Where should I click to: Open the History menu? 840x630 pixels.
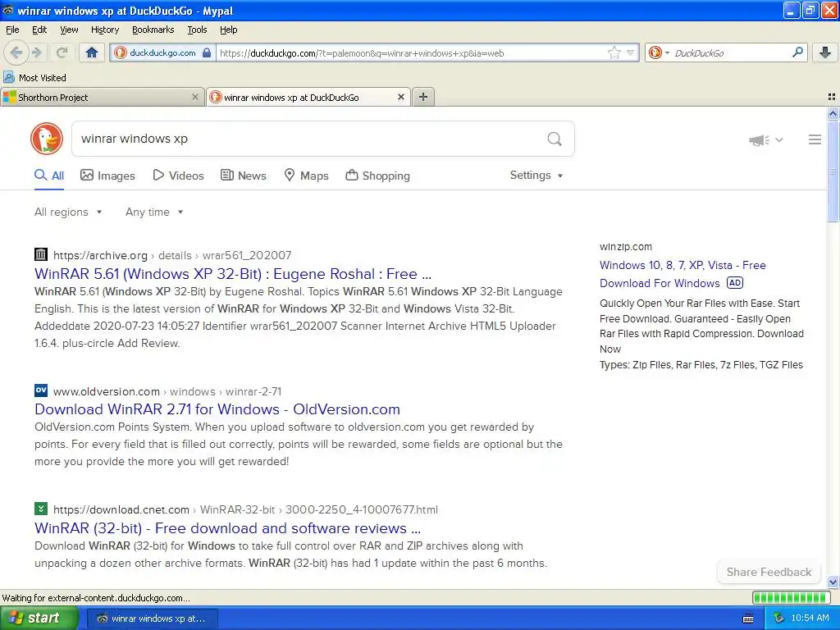coord(104,30)
